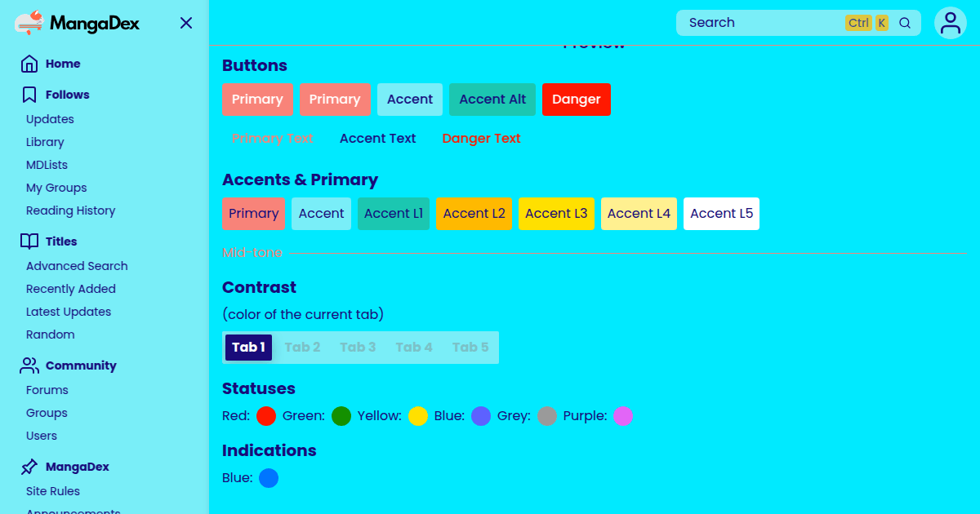Open the user profile avatar menu
This screenshot has height=514, width=980.
point(951,23)
